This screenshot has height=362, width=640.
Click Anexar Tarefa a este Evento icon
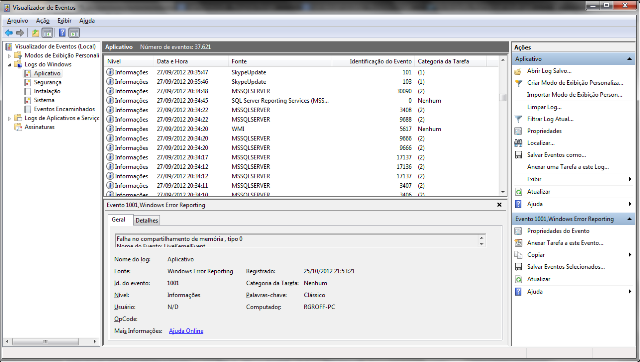pos(518,243)
